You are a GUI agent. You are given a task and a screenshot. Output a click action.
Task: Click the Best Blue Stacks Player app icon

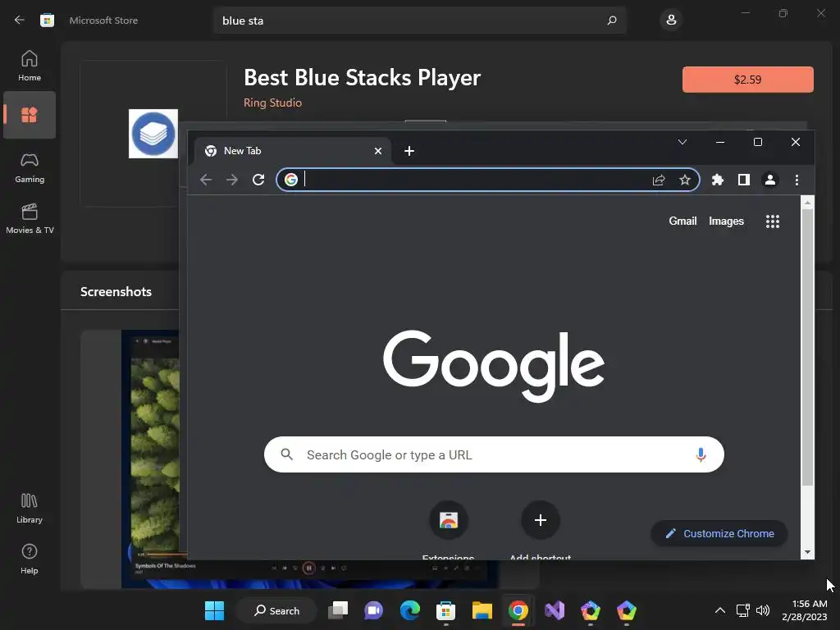point(153,134)
